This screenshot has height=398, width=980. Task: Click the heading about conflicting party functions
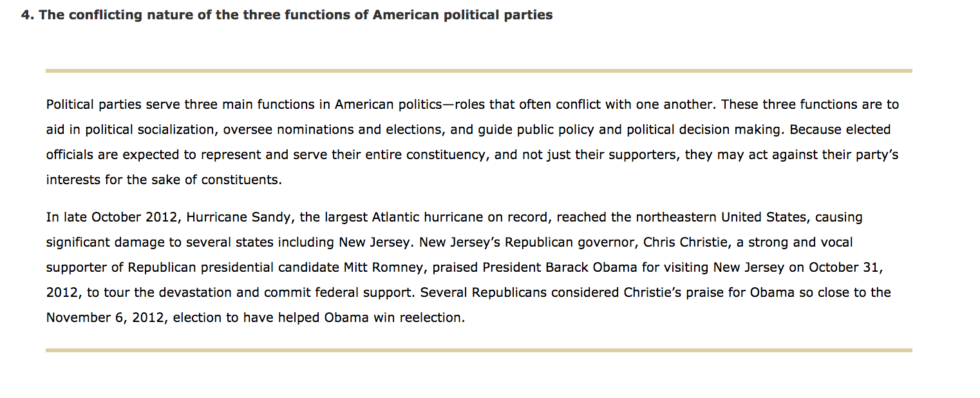287,15
